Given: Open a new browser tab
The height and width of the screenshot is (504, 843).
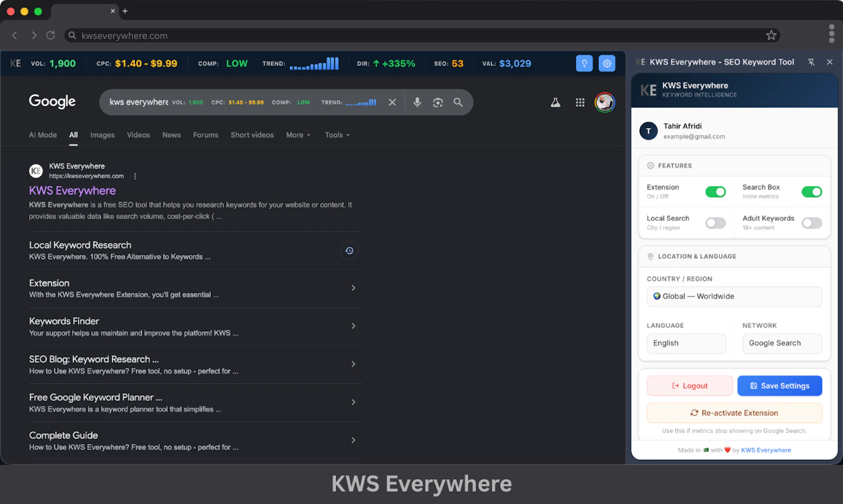Looking at the screenshot, I should pos(125,11).
